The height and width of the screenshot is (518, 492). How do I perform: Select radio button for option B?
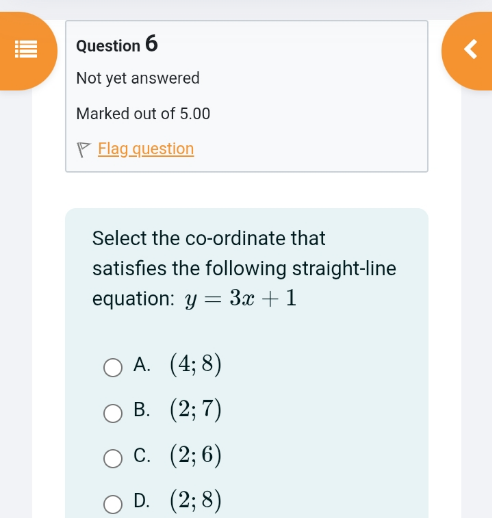tap(113, 413)
